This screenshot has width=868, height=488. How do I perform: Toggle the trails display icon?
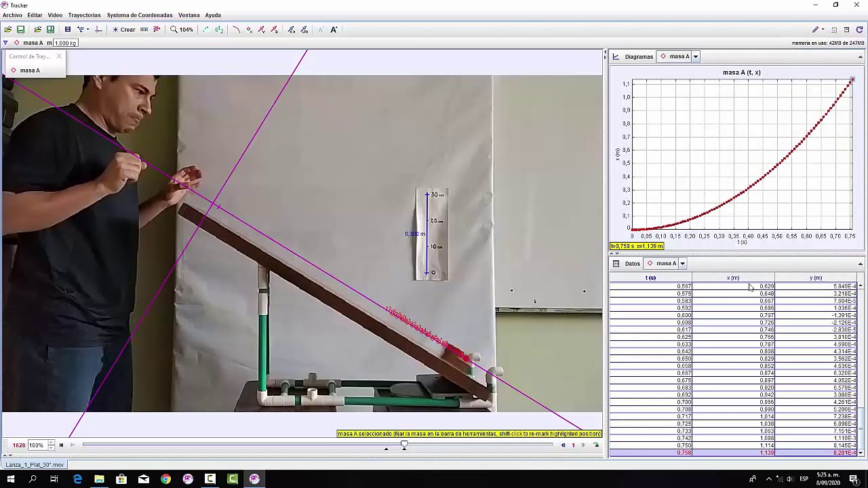206,30
